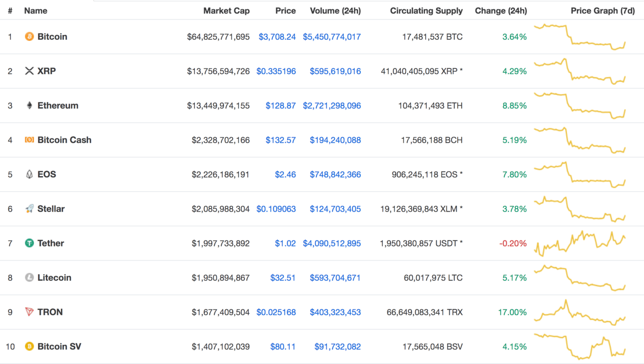Sort by the Price column header

[x=286, y=10]
